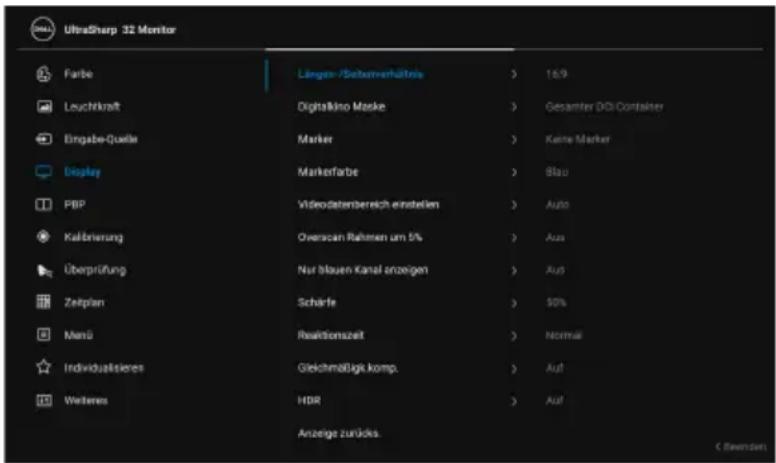Viewport: 776px width, 463px height.
Task: Expand the Gleichmäßigk.komp. chevron
Action: click(x=514, y=368)
